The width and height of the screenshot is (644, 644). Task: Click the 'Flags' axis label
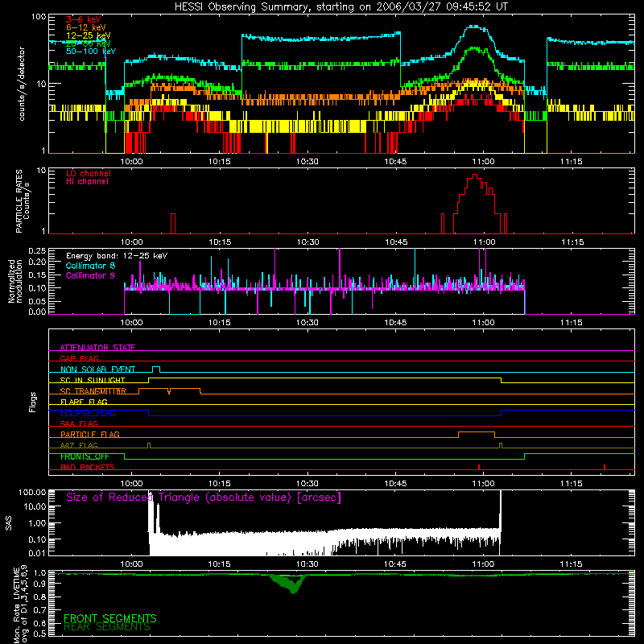33,402
